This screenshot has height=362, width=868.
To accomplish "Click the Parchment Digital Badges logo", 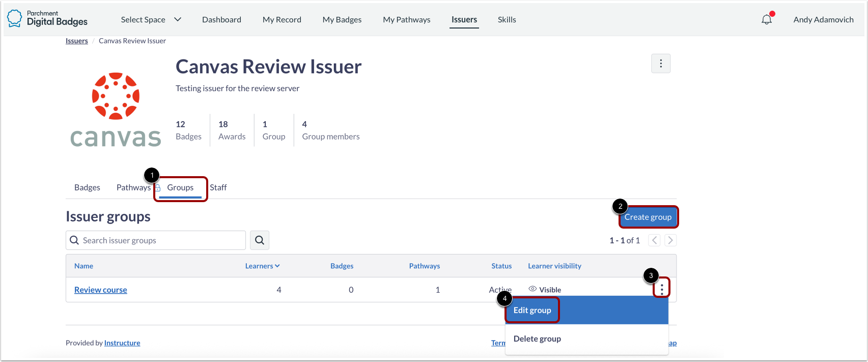I will pos(47,19).
